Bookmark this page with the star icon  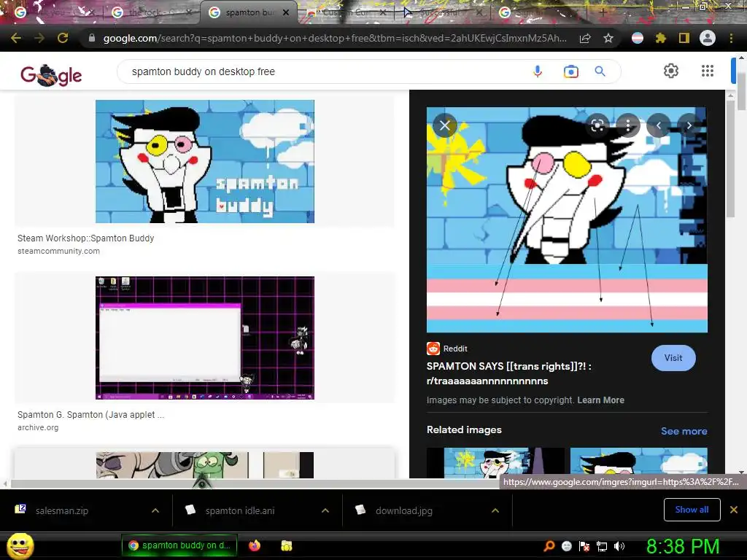tap(608, 38)
